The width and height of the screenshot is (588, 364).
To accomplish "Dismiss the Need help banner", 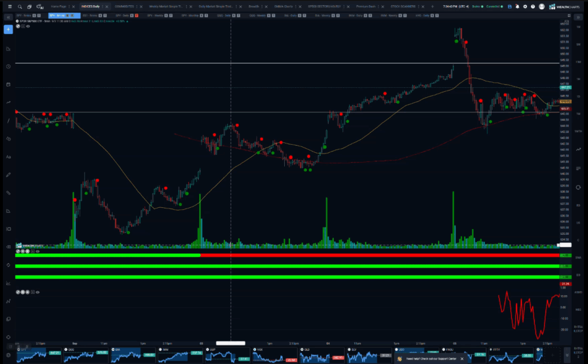I will (x=462, y=358).
